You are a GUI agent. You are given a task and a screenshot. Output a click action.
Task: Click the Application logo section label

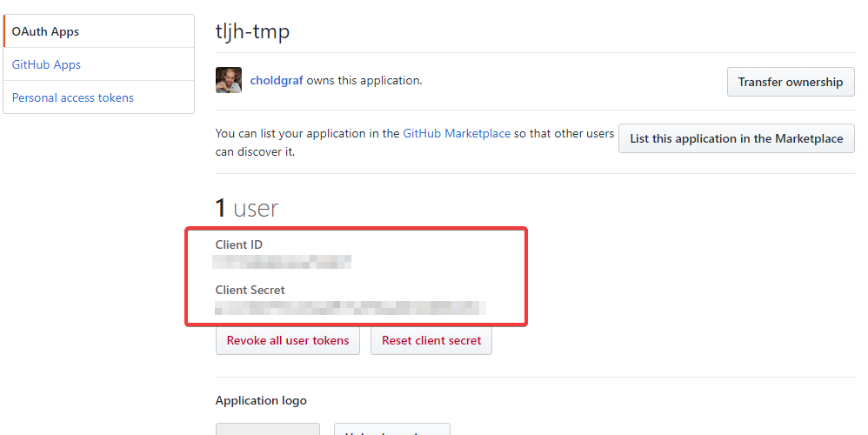261,400
